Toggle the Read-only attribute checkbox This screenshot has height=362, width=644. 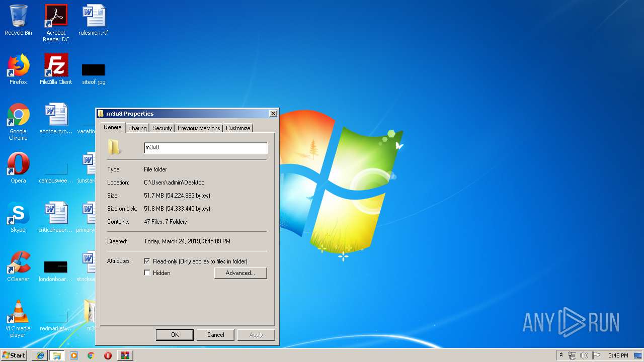point(147,261)
